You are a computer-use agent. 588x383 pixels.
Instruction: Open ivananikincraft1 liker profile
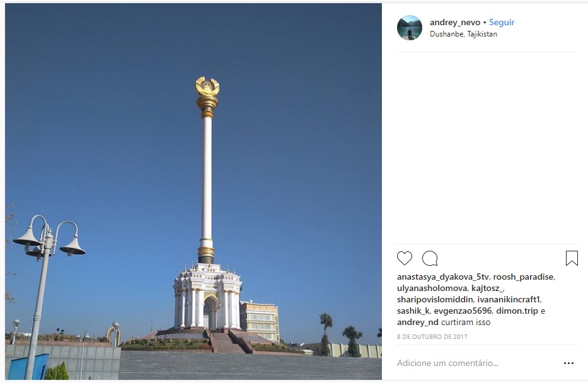[509, 299]
